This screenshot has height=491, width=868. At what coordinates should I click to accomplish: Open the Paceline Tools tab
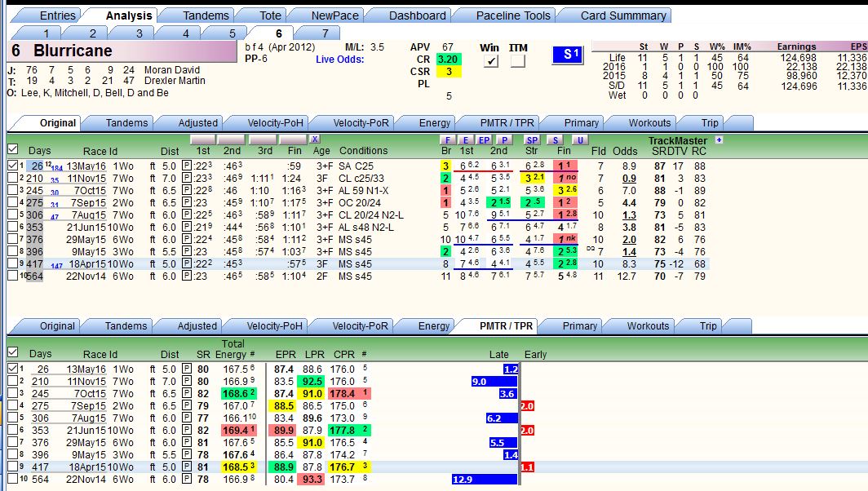(512, 15)
